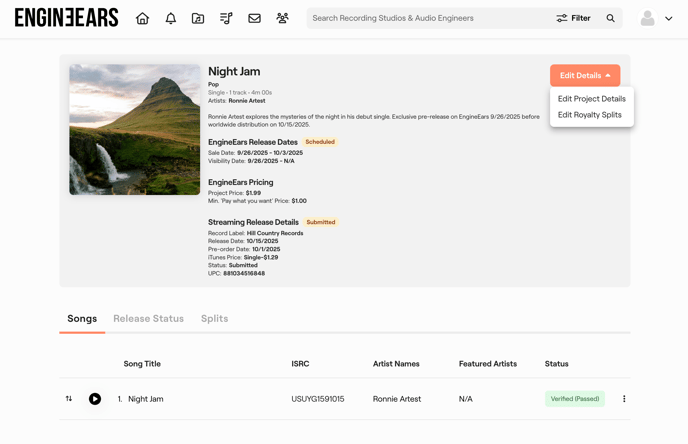Open the music playlist icon

click(x=226, y=18)
